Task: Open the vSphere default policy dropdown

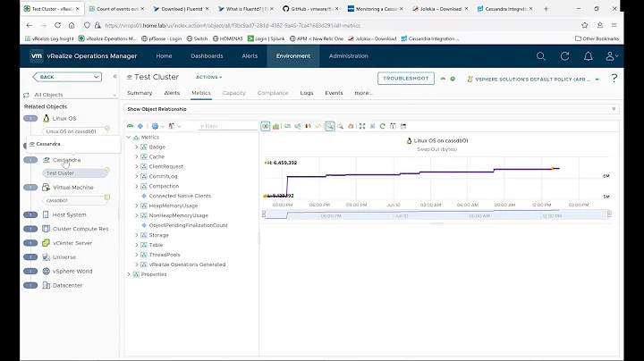Action: click(x=597, y=80)
